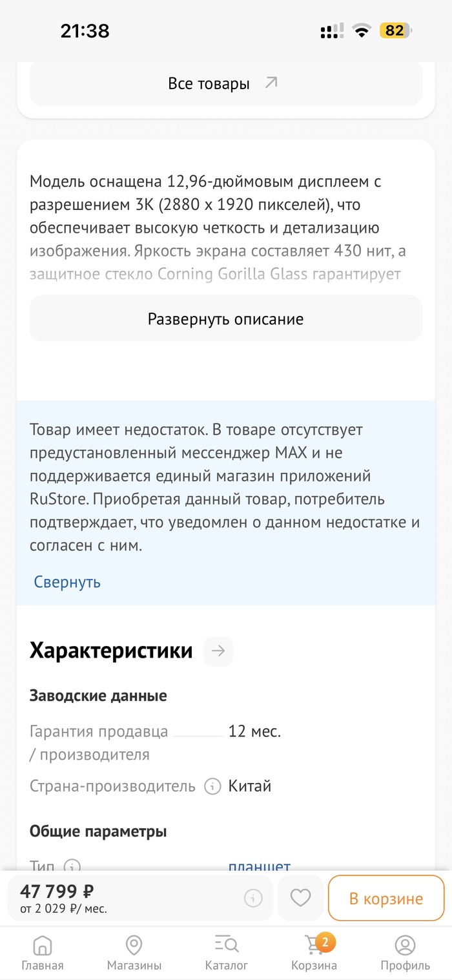Screen dimensions: 452x980
Task: Add product to favorites with heart icon
Action: tap(300, 897)
